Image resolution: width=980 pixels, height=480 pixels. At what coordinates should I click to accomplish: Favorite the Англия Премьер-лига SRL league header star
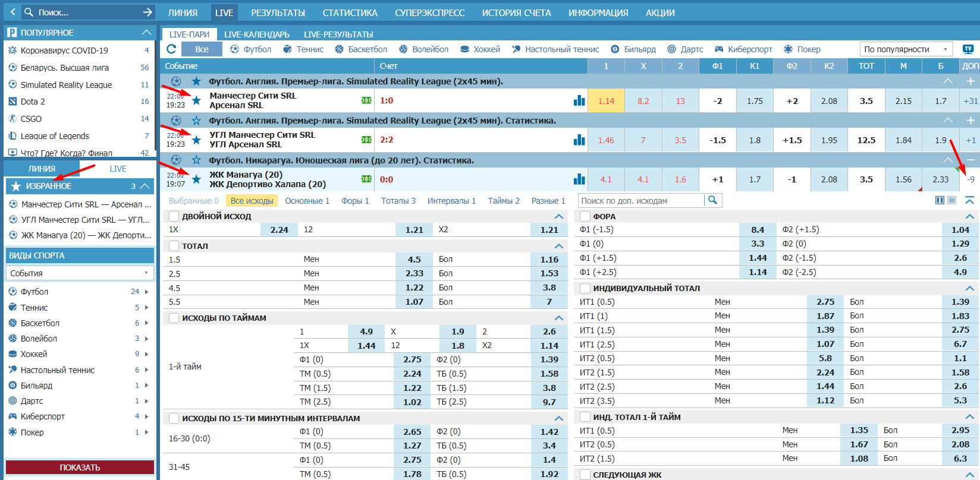click(196, 81)
